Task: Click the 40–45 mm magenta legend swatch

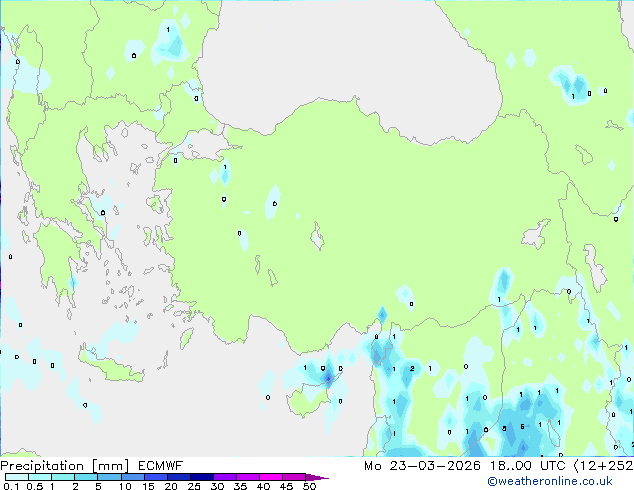Action: (271, 477)
